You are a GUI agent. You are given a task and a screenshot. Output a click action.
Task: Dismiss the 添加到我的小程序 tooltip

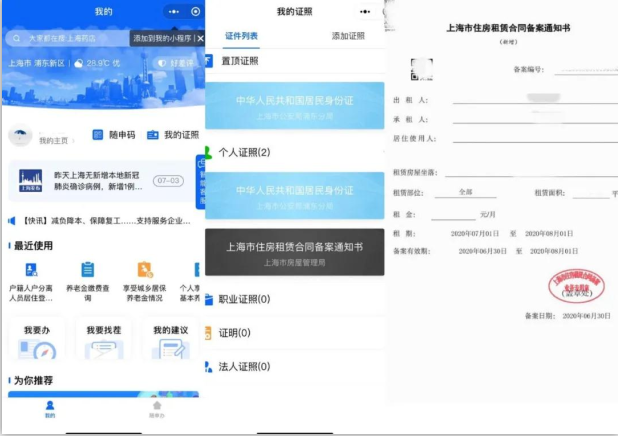(200, 38)
